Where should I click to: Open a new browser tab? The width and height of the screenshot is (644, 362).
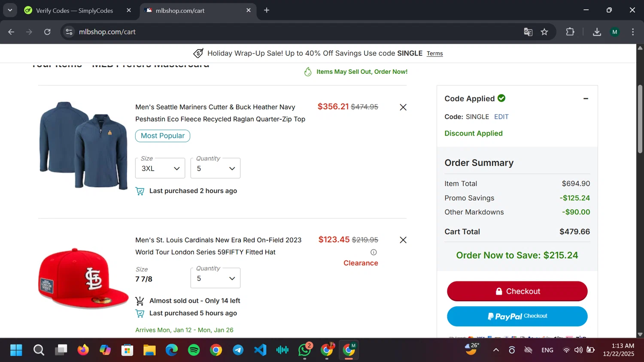[267, 10]
